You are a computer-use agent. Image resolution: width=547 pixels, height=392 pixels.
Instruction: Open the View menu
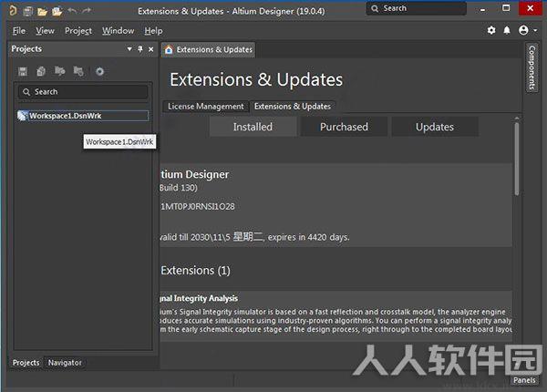(x=45, y=31)
